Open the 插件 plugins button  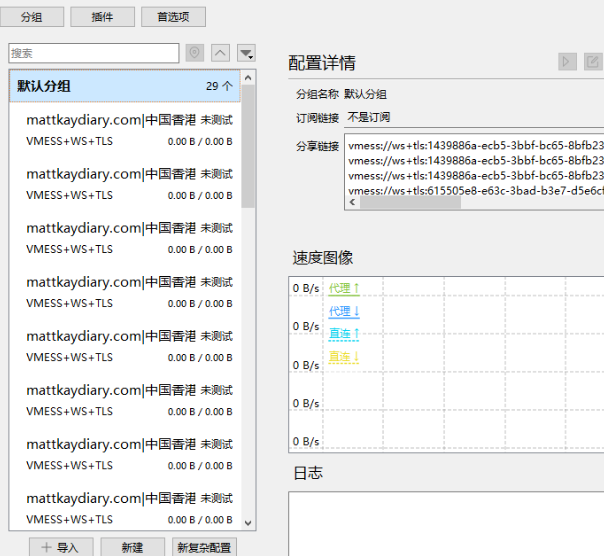pyautogui.click(x=102, y=17)
